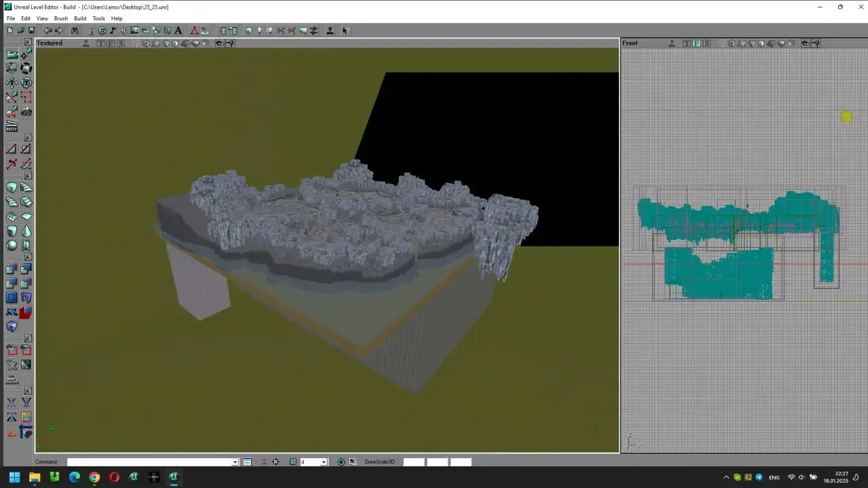868x488 pixels.
Task: Play the map with joystick toolbar icon
Action: tap(330, 30)
